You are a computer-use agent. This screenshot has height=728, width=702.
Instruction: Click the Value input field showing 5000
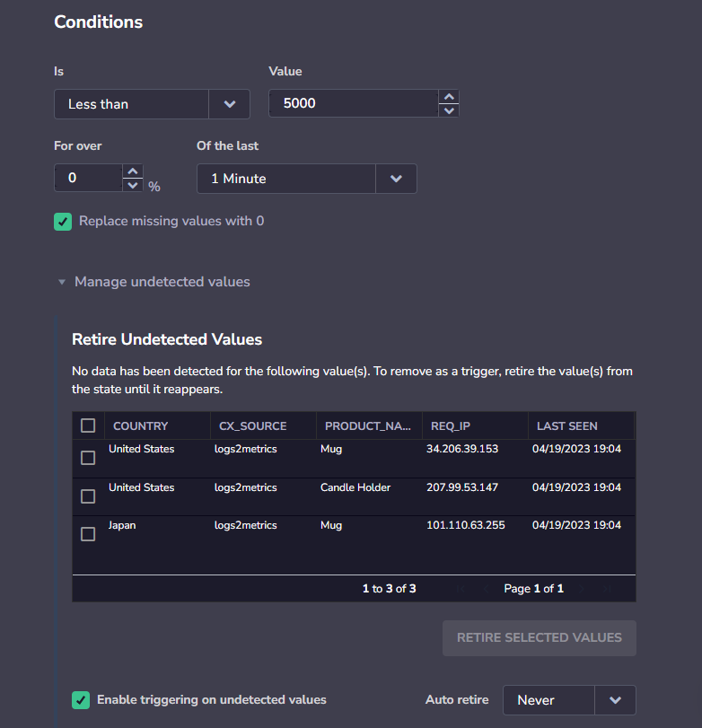pyautogui.click(x=352, y=104)
